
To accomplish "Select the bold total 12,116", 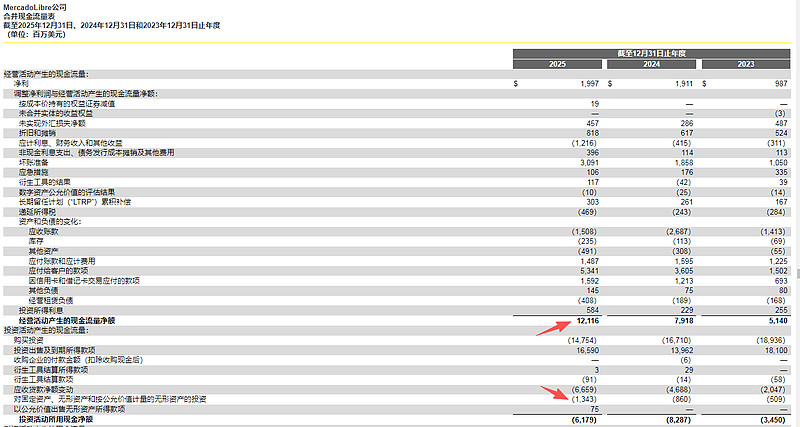I will coord(588,321).
